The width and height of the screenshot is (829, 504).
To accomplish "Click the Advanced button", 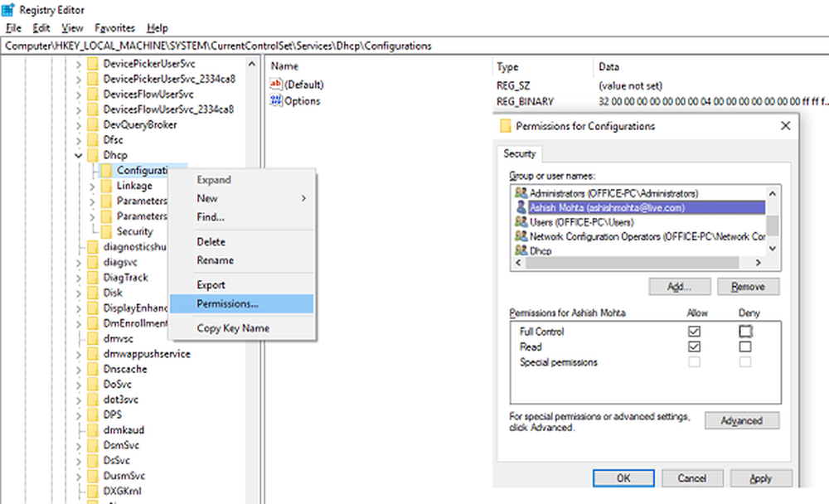I will [741, 420].
